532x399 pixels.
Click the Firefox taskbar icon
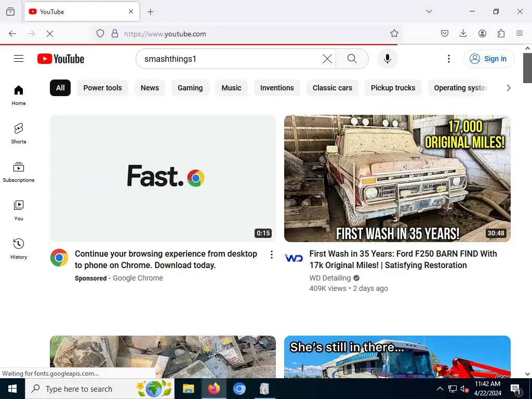coord(214,389)
